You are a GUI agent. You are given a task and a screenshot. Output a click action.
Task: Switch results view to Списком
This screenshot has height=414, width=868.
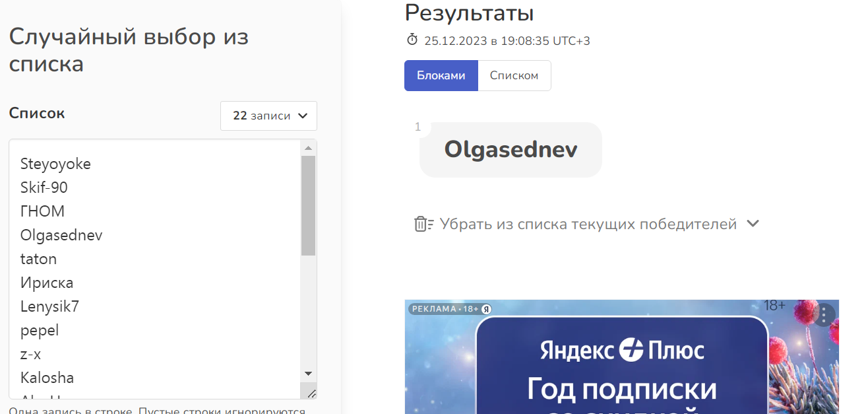[x=514, y=75]
